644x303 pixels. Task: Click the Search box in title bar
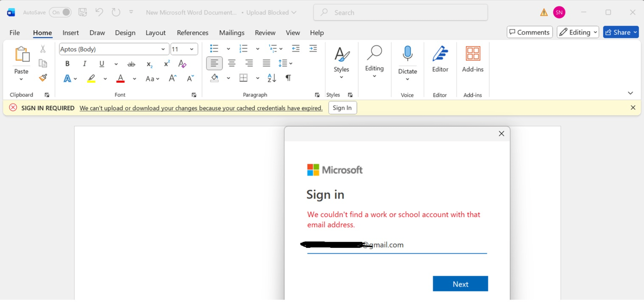coord(400,13)
